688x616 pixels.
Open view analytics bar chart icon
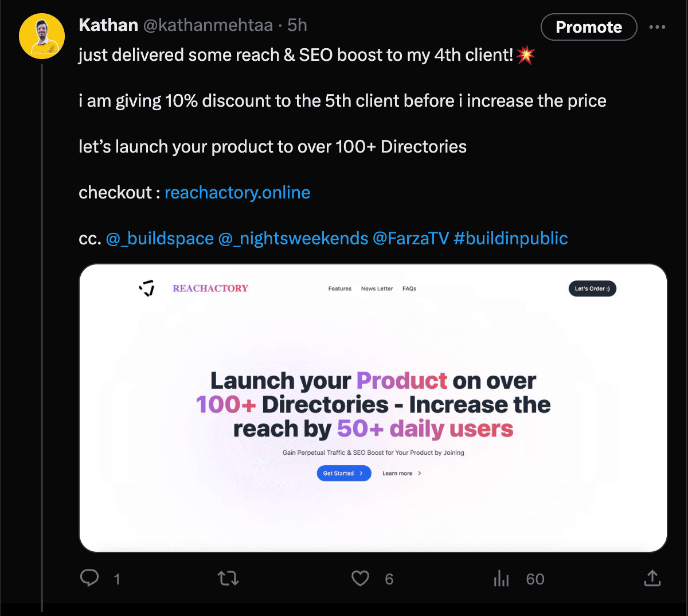click(502, 578)
